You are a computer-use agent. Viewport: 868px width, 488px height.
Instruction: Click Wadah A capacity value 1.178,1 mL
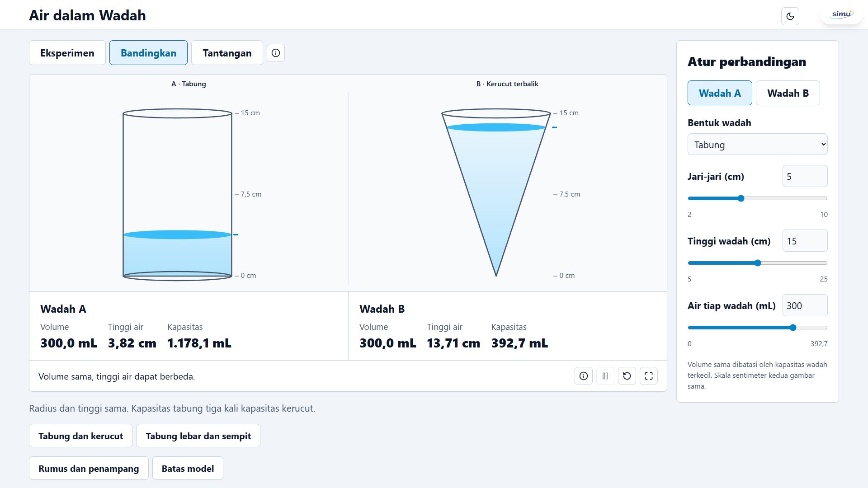(199, 343)
